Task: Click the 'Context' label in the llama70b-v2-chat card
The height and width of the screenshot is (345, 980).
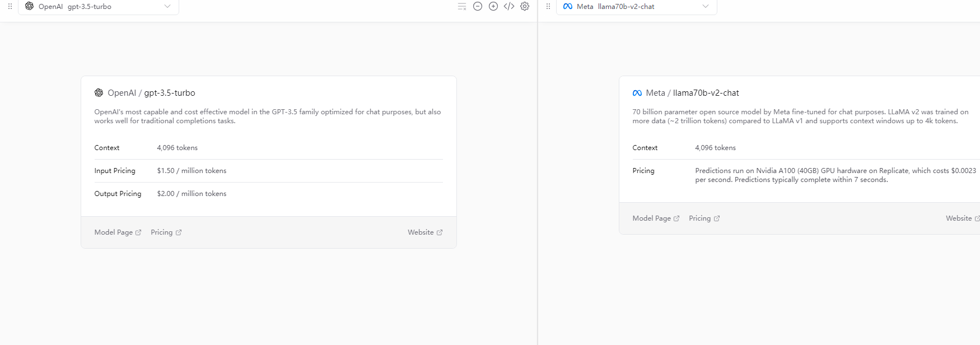Action: click(x=645, y=148)
